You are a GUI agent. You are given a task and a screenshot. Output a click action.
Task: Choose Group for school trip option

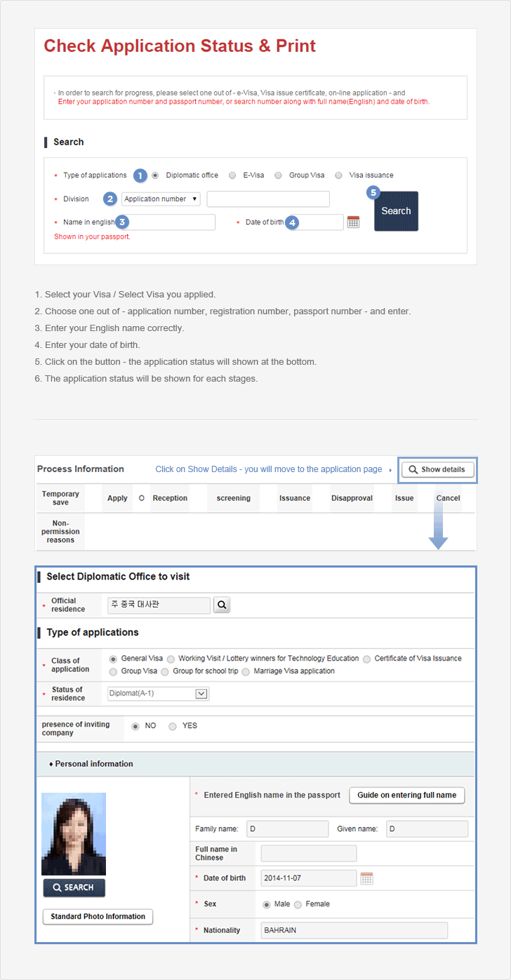[x=165, y=671]
